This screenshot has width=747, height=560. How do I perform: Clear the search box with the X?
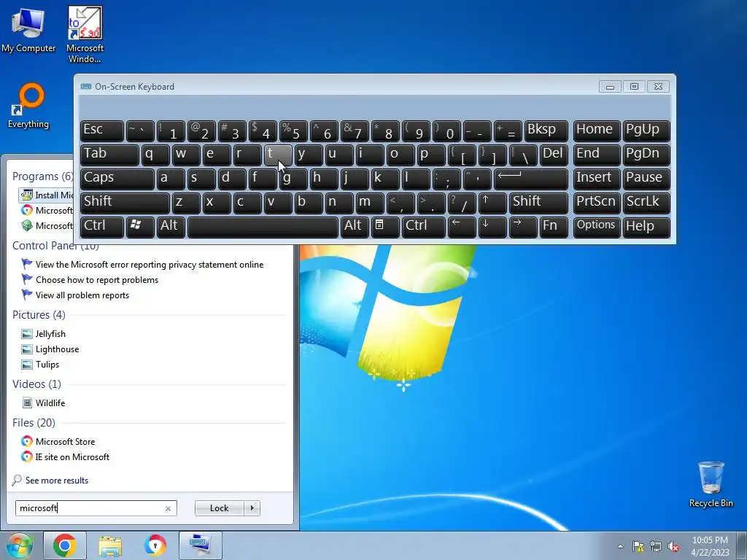168,508
